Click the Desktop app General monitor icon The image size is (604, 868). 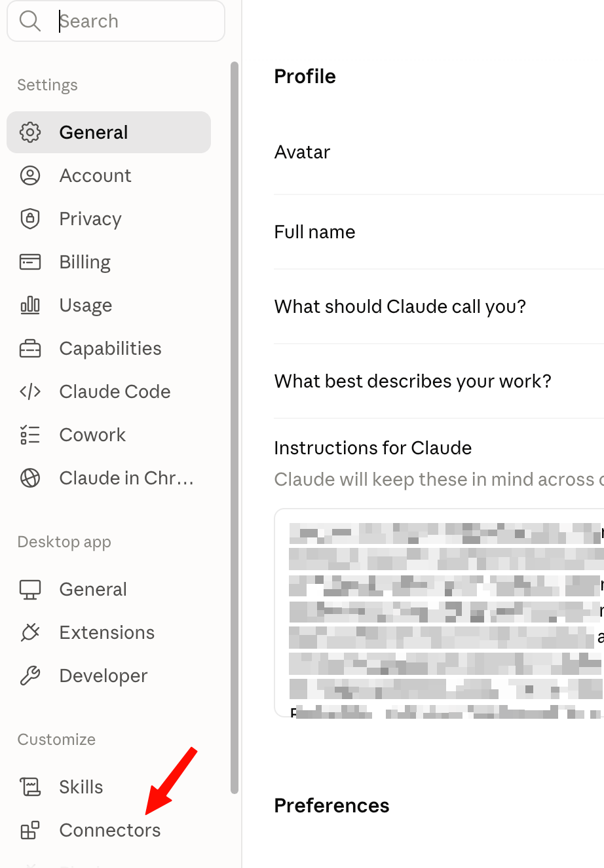[30, 589]
